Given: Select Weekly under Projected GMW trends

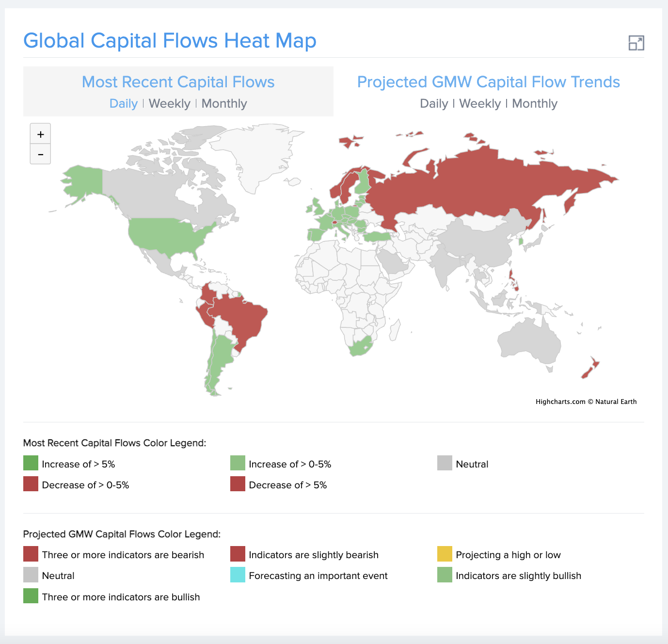Looking at the screenshot, I should [479, 103].
